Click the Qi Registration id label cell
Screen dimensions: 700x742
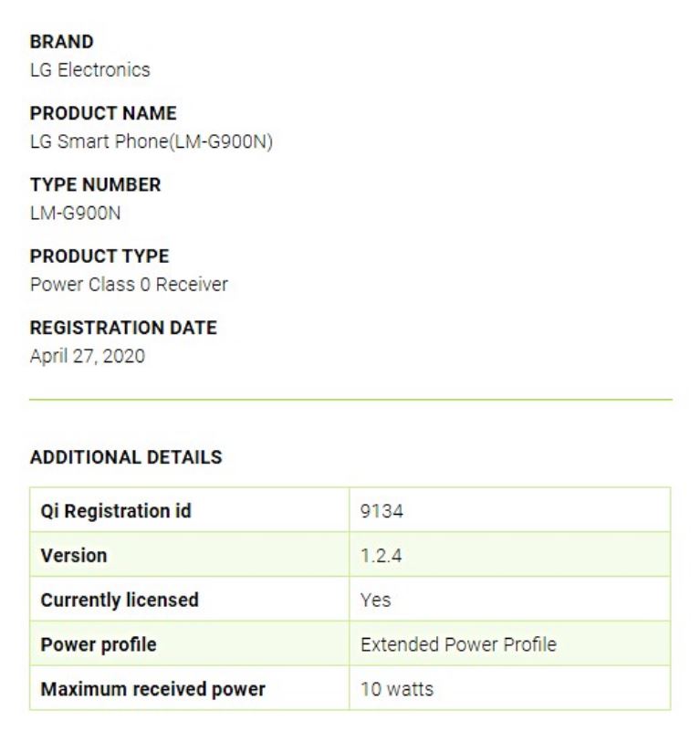click(190, 510)
